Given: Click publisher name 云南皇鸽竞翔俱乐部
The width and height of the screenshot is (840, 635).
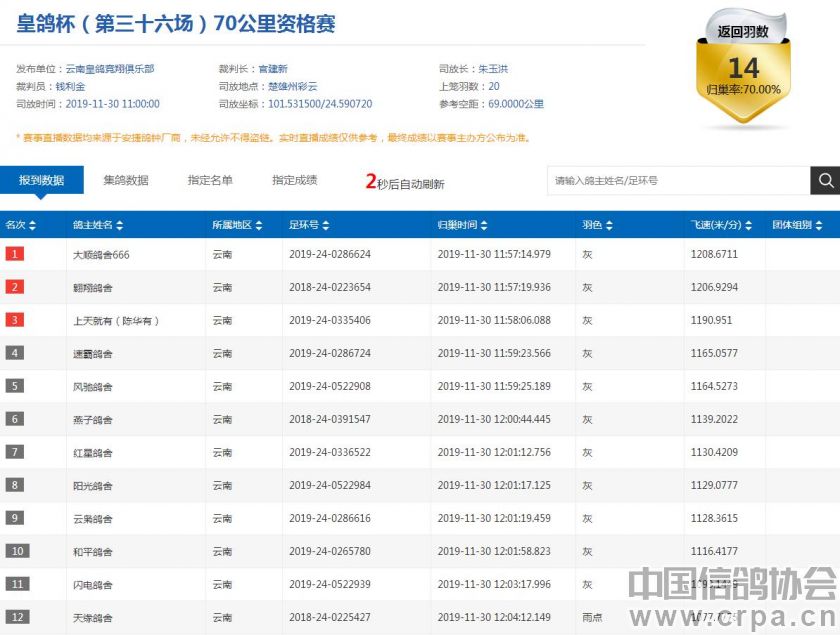Looking at the screenshot, I should (110, 69).
